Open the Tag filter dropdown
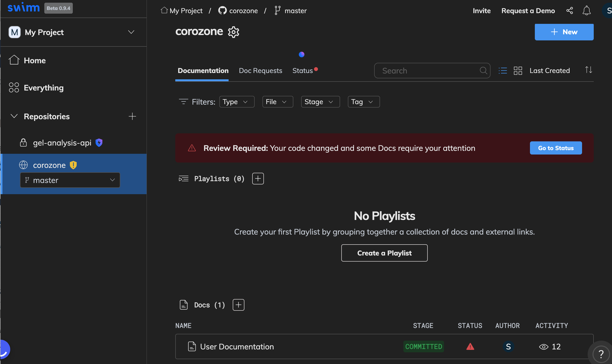 click(x=364, y=102)
